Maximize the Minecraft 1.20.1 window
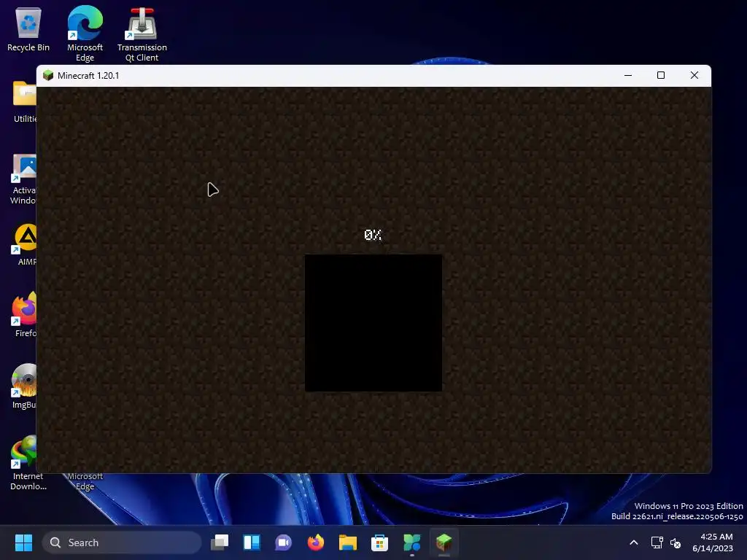Viewport: 747px width, 560px height. pyautogui.click(x=661, y=75)
